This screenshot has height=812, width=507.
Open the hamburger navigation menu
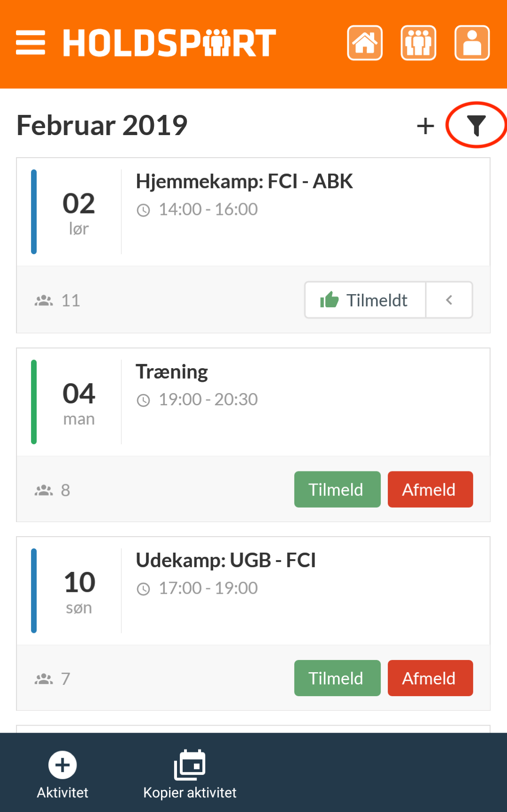click(31, 43)
